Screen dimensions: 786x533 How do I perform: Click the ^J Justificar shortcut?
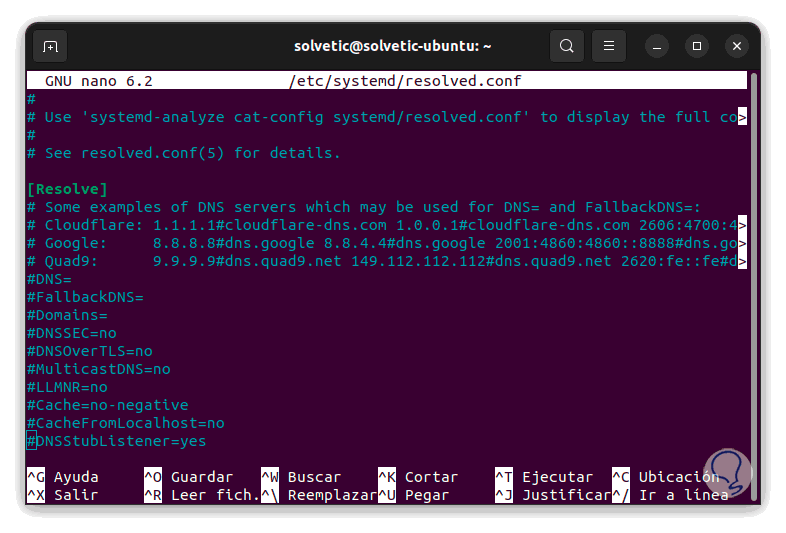pyautogui.click(x=553, y=495)
